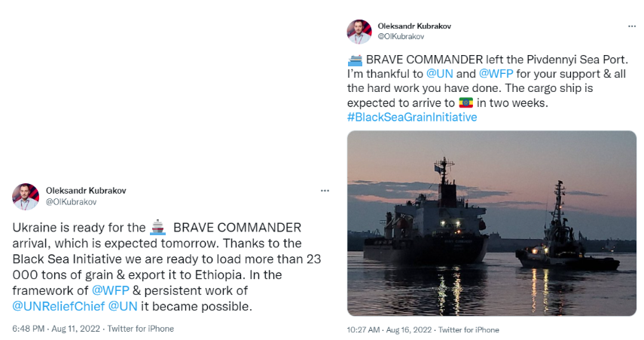The image size is (644, 340).
Task: Click the Ethiopia flag emoji
Action: (466, 103)
